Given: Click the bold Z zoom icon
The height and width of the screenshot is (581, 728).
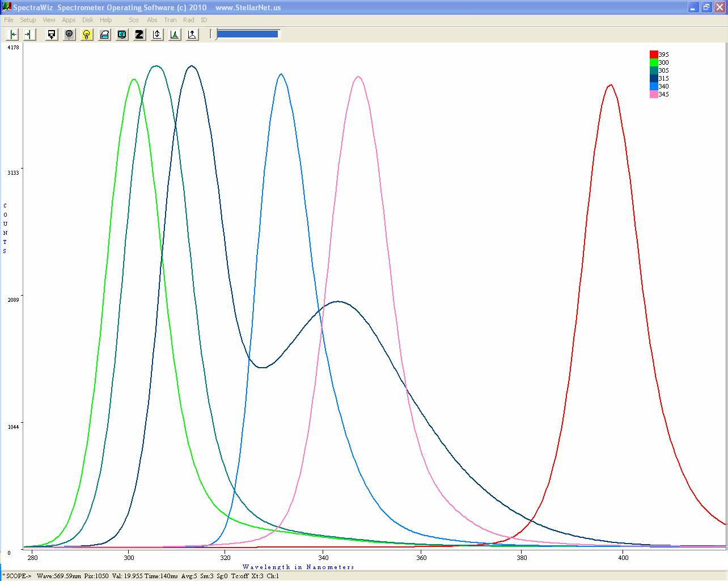Looking at the screenshot, I should (139, 35).
